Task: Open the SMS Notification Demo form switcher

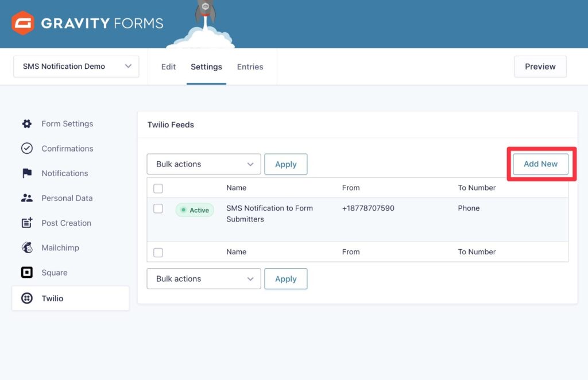Action: (x=76, y=67)
